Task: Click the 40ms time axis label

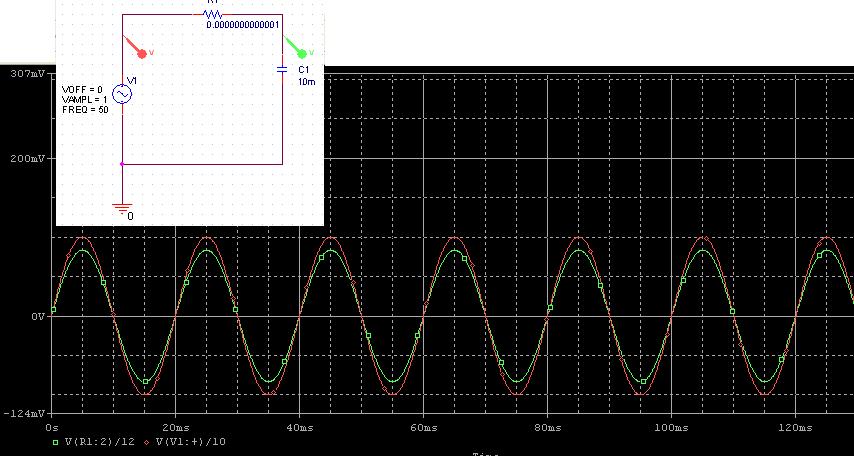Action: pyautogui.click(x=299, y=428)
